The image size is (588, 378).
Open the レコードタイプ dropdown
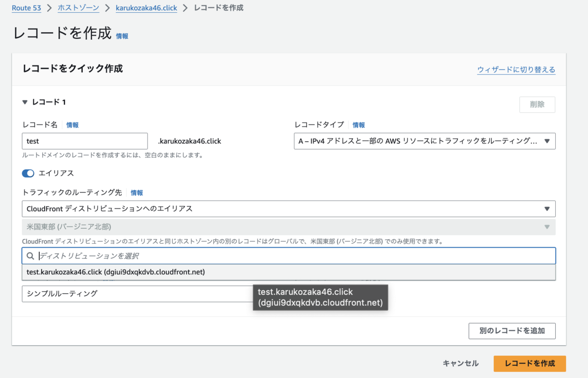point(424,141)
